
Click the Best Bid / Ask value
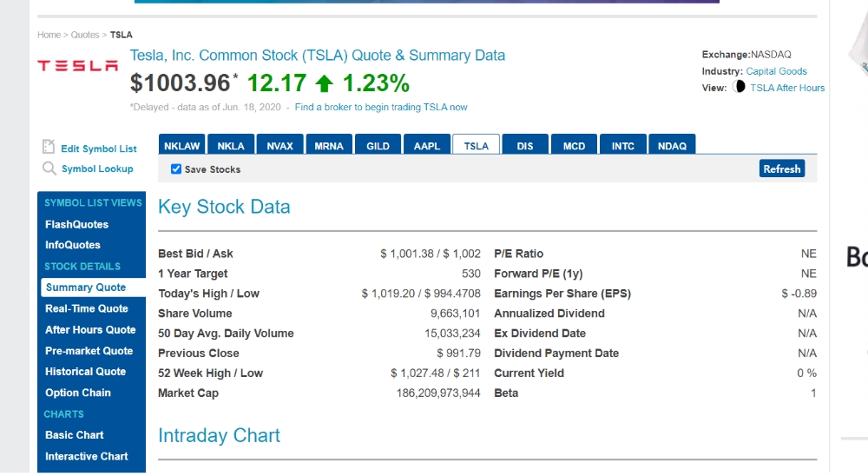click(x=431, y=254)
